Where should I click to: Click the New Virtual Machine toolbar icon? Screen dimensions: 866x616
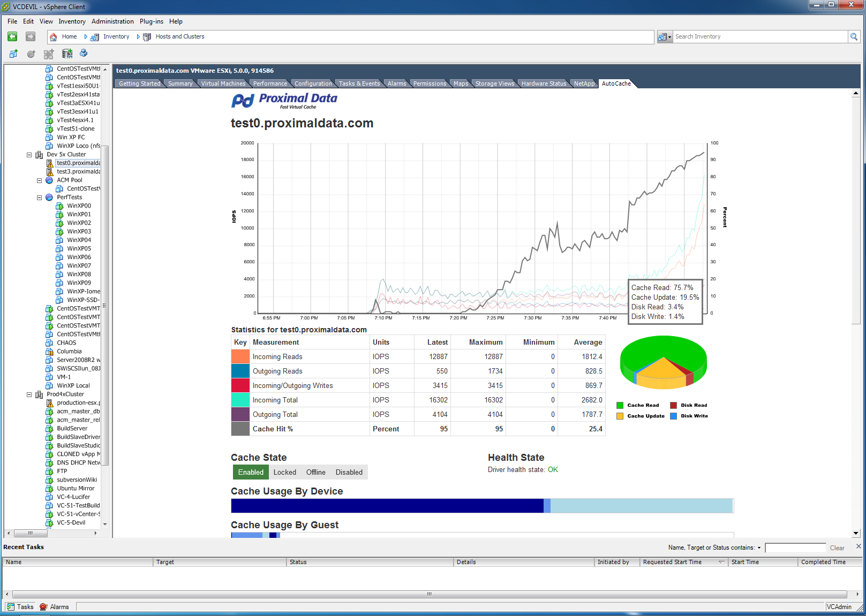coord(13,54)
